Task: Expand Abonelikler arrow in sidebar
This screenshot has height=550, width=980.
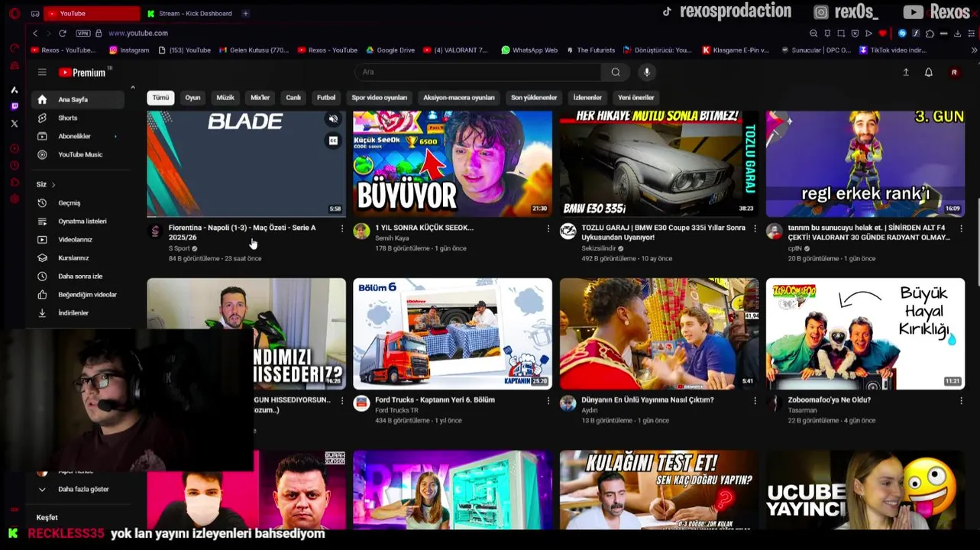Action: click(115, 136)
